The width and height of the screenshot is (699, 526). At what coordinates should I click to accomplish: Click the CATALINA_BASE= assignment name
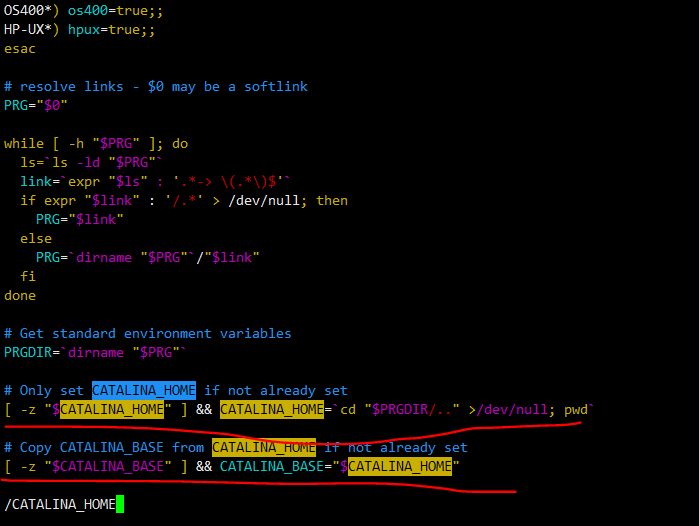[272, 466]
